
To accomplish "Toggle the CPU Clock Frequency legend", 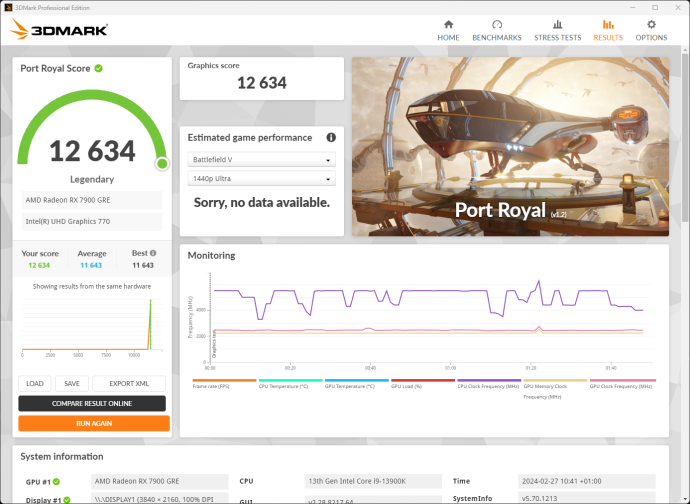I will coord(489,383).
